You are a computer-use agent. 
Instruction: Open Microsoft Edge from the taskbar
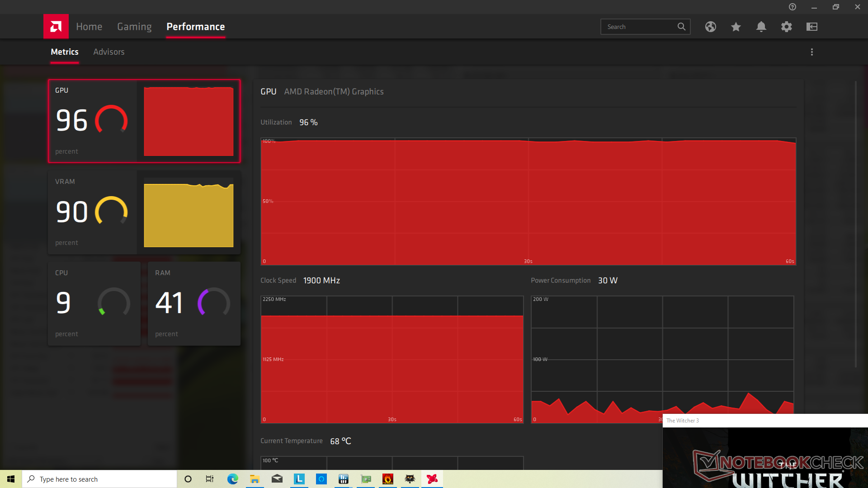coord(232,479)
